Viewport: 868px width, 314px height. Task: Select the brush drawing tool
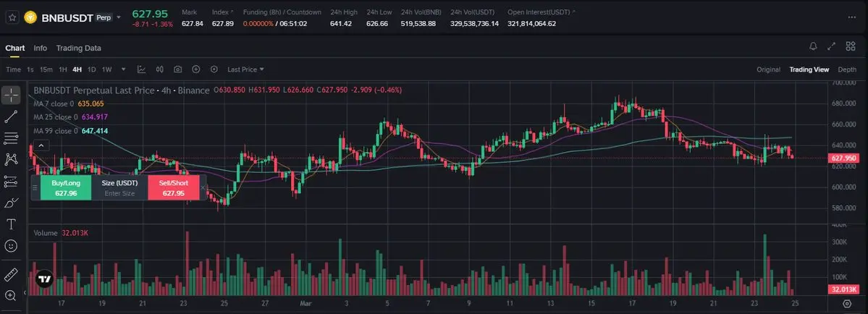click(12, 203)
